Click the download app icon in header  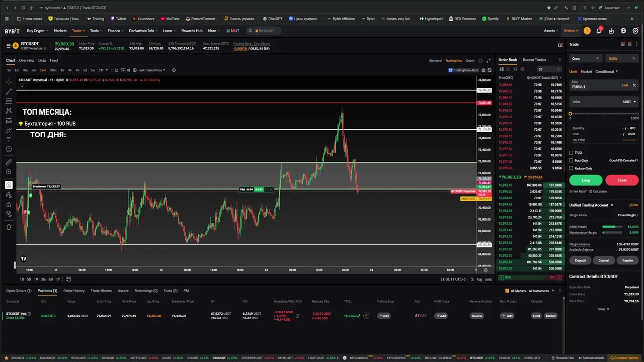611,31
